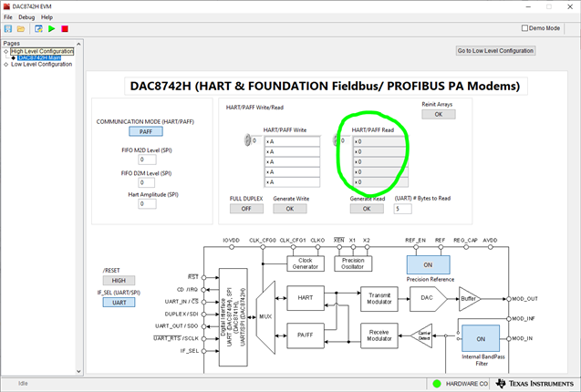Open the File menu
Screen dimensions: 581x392
[x=8, y=17]
